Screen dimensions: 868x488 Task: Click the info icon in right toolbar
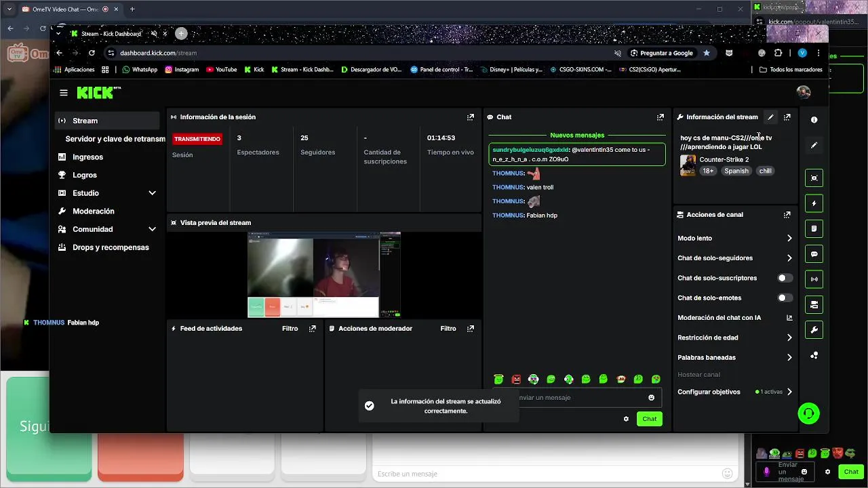point(814,120)
